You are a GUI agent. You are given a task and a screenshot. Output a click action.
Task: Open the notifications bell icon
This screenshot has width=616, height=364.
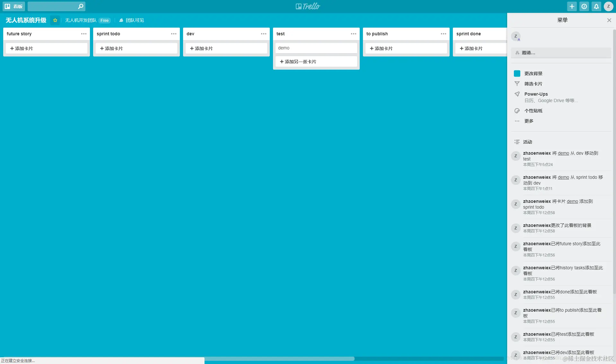(x=596, y=6)
